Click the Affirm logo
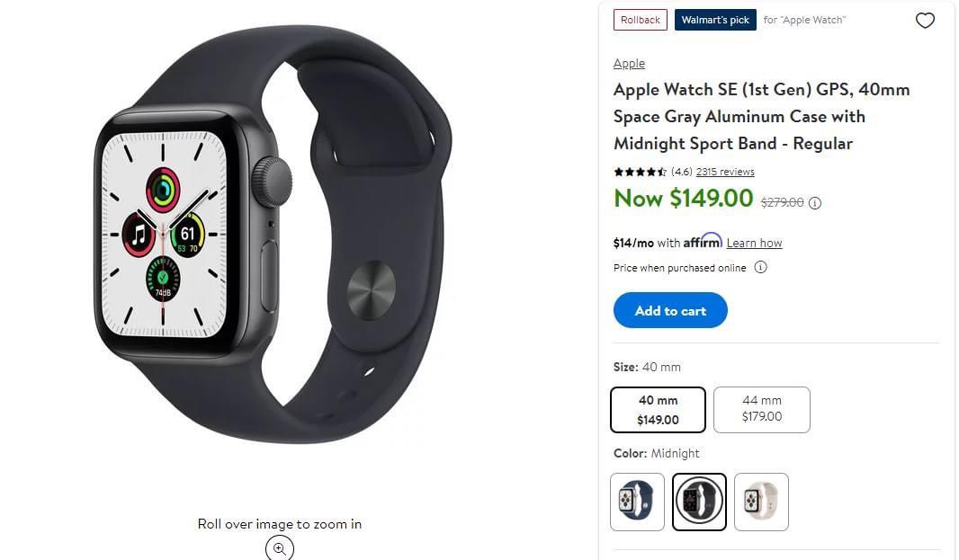Screen dimensions: 959x560 702,241
